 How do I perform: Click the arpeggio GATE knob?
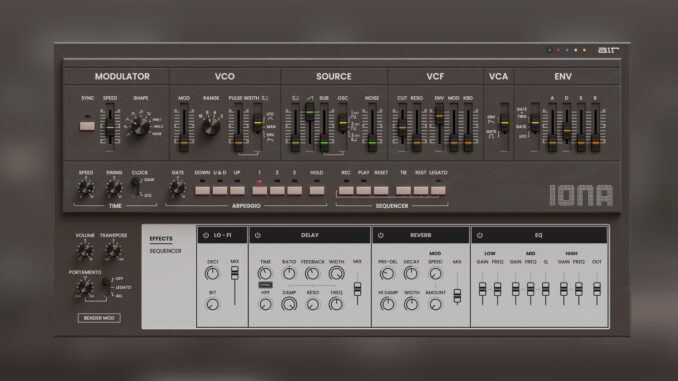click(x=177, y=188)
